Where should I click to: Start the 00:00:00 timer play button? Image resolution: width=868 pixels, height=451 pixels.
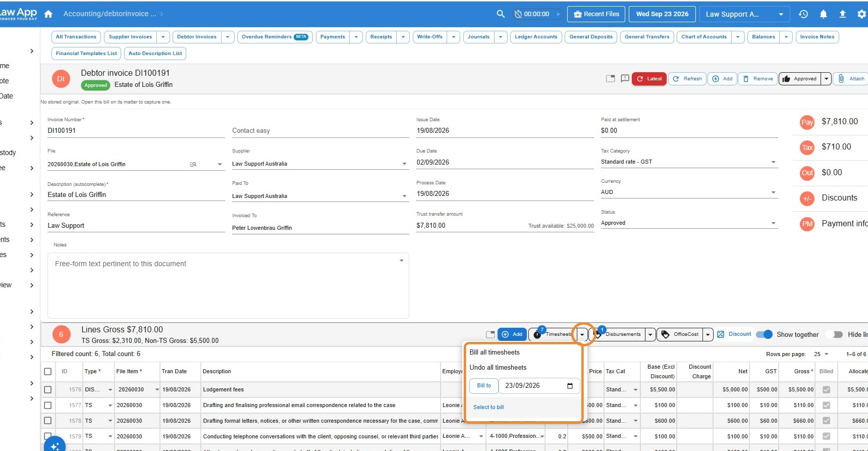(x=558, y=14)
